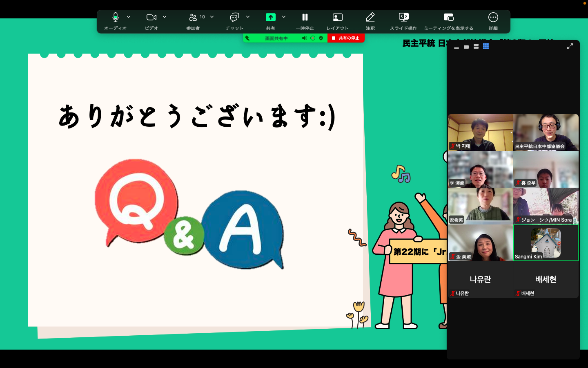
Task: Click the security shield icon in share bar
Action: [321, 38]
